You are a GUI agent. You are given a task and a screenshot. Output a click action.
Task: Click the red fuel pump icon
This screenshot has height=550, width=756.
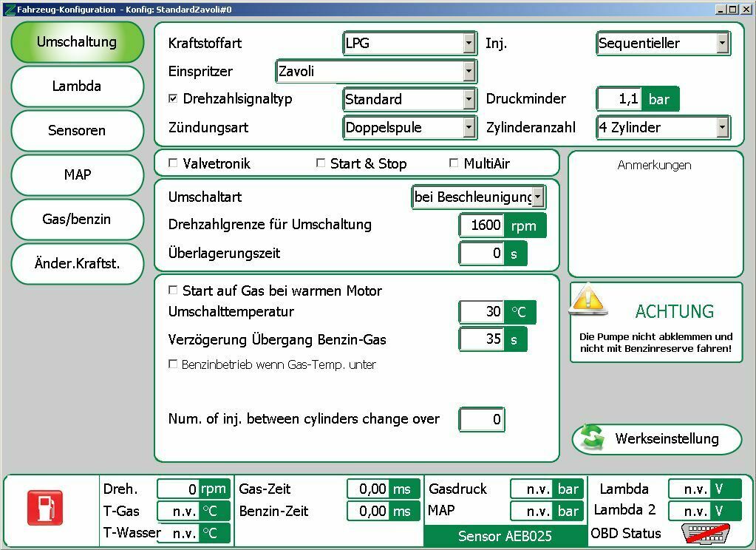[x=46, y=507]
